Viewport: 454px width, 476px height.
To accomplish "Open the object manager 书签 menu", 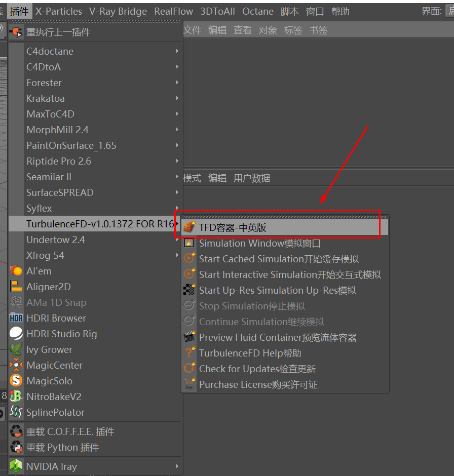I will point(319,30).
